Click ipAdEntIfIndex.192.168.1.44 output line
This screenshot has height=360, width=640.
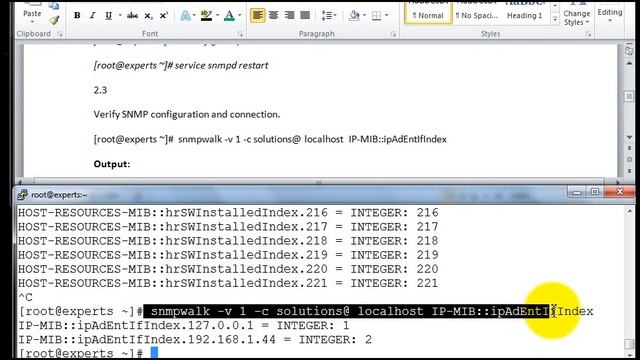pos(195,340)
